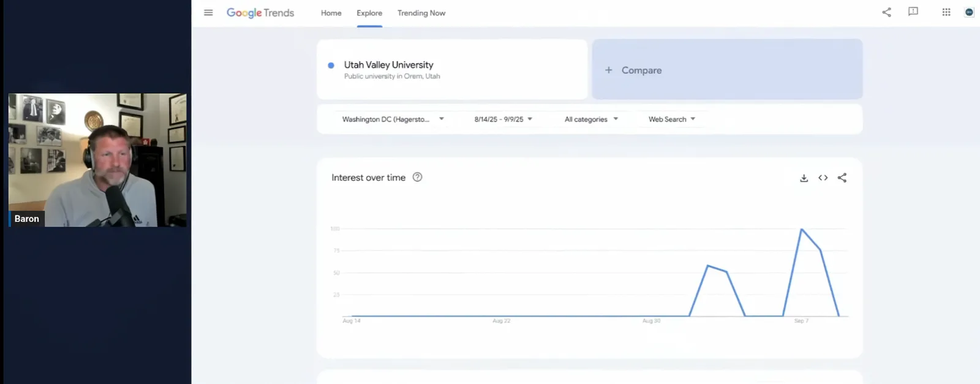Open the hamburger main menu
980x384 pixels.
208,12
